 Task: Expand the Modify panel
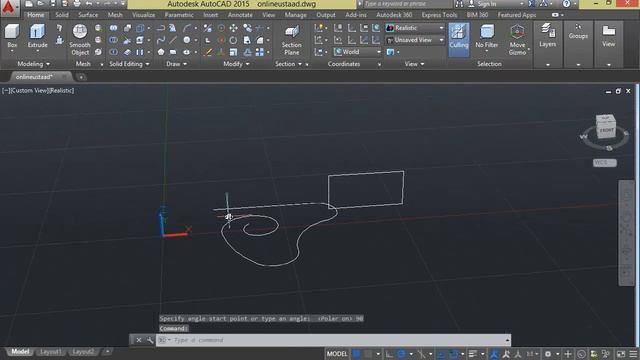(x=236, y=64)
